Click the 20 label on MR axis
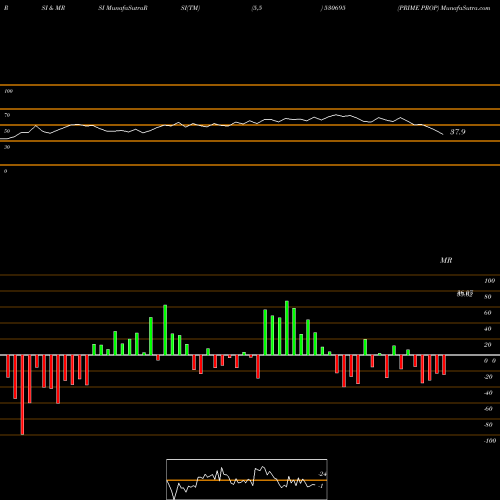The image size is (500, 500). [x=488, y=345]
